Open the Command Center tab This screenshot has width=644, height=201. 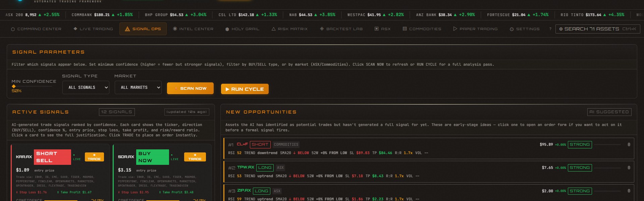pos(36,29)
